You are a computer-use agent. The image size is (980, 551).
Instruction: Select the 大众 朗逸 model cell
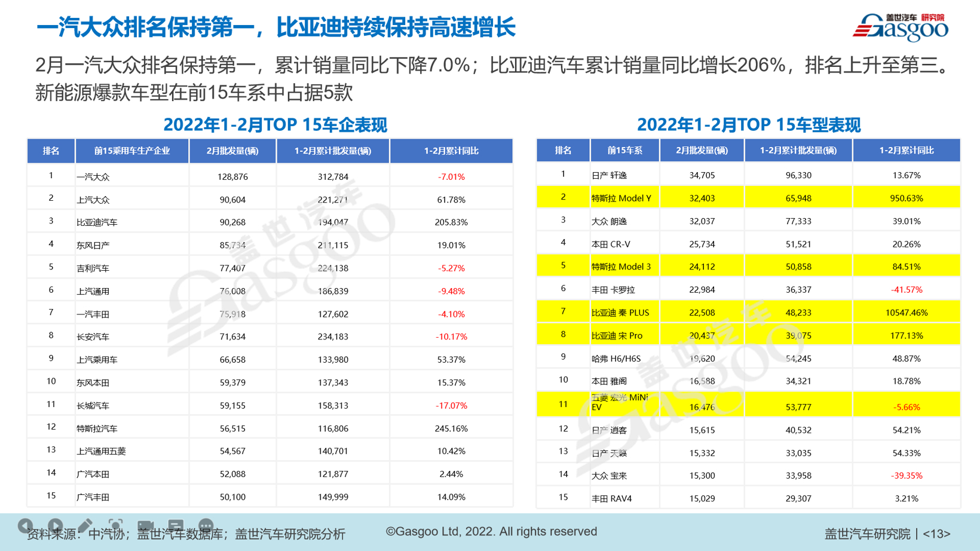click(x=624, y=221)
